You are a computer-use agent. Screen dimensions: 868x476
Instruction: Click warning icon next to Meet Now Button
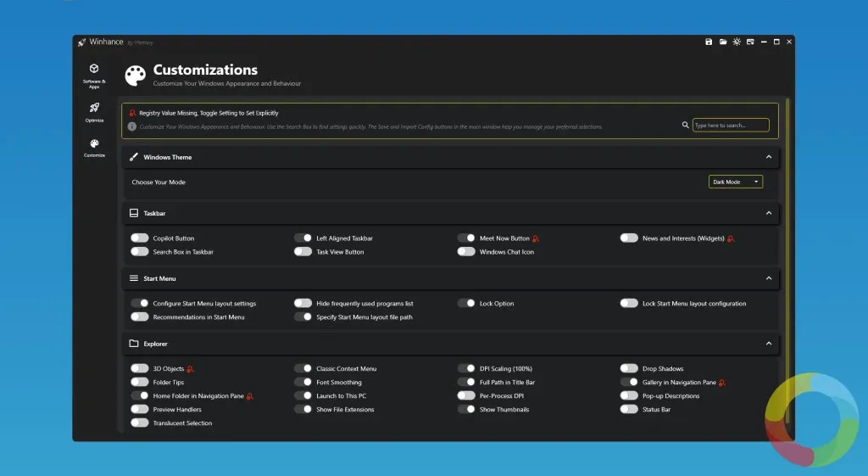point(536,238)
